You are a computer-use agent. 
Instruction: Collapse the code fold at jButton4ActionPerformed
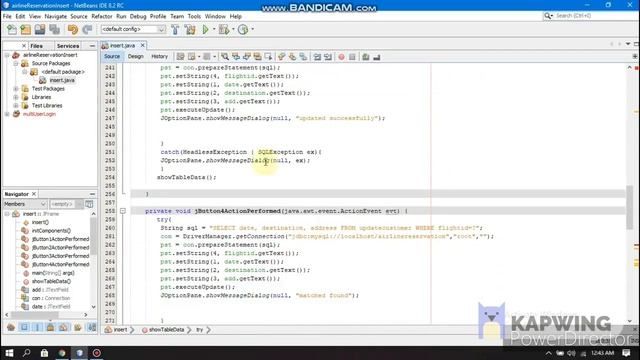click(122, 211)
